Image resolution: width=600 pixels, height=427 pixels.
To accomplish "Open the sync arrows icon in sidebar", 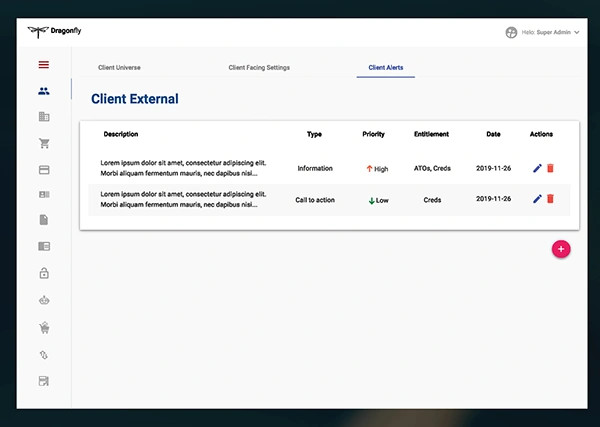I will [44, 355].
